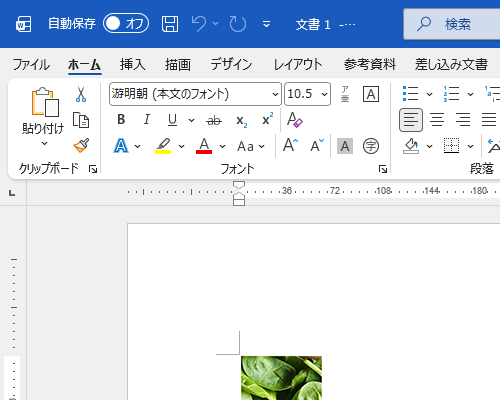Image resolution: width=500 pixels, height=400 pixels.
Task: Align text right
Action: click(463, 120)
